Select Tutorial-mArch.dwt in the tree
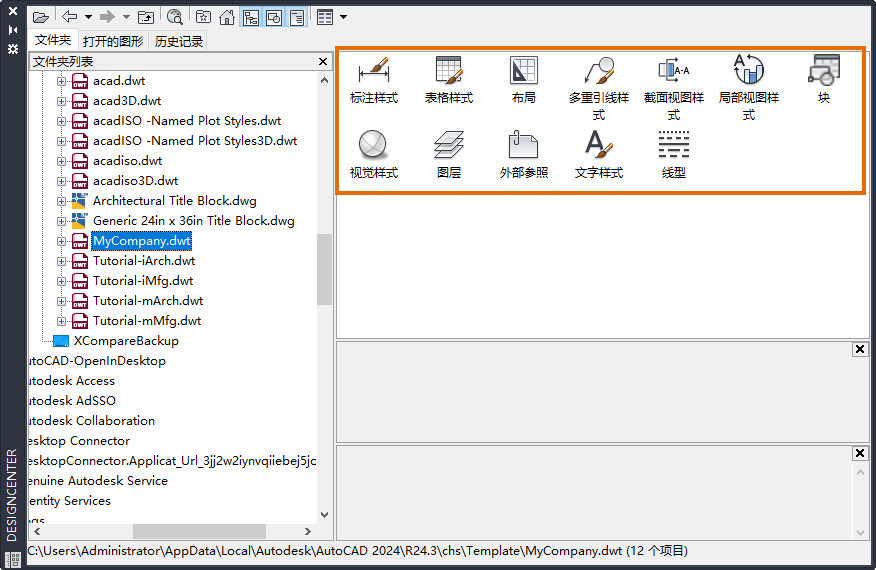The image size is (876, 570). 147,301
